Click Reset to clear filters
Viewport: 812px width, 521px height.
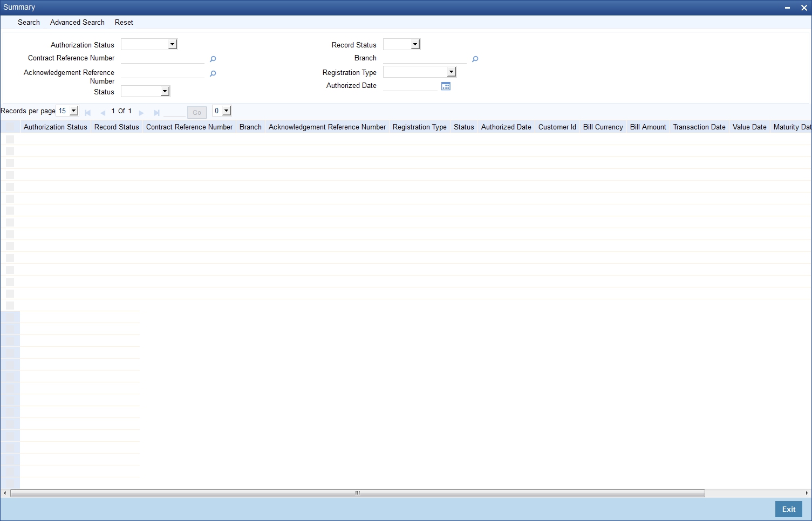pyautogui.click(x=124, y=22)
